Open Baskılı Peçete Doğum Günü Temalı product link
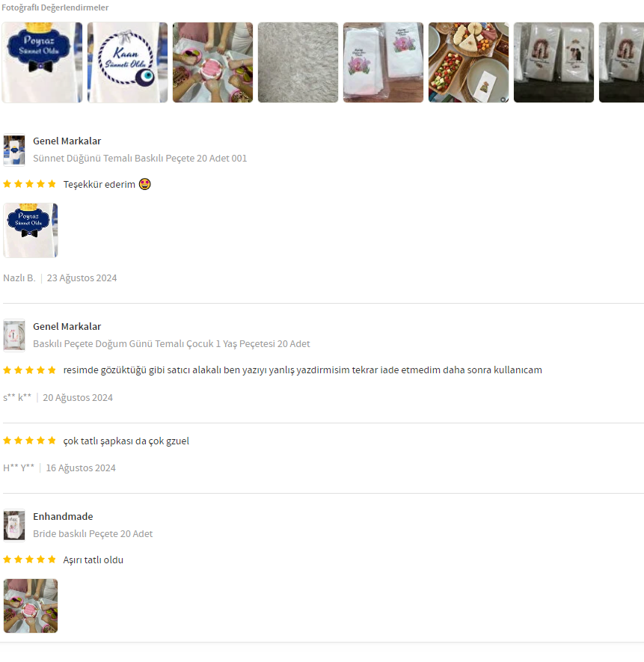Image resolution: width=644 pixels, height=662 pixels. 171,344
